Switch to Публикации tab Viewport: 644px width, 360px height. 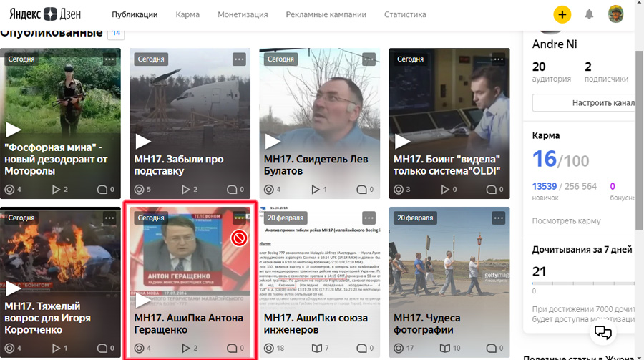coord(135,14)
